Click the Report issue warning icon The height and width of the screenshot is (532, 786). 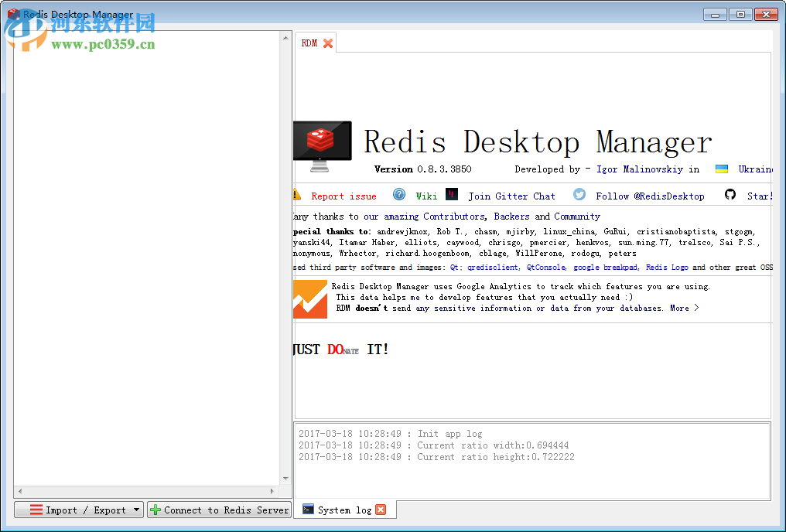[x=296, y=195]
